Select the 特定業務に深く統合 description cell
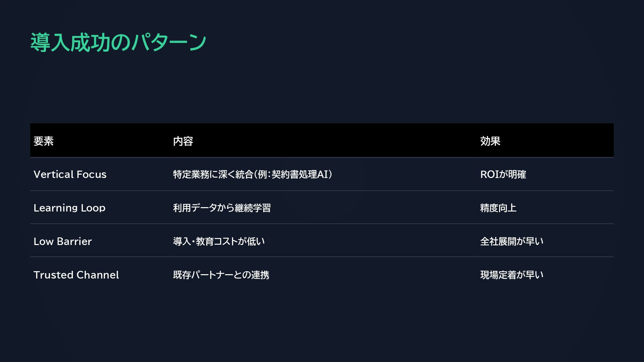Image resolution: width=644 pixels, height=362 pixels. point(252,174)
